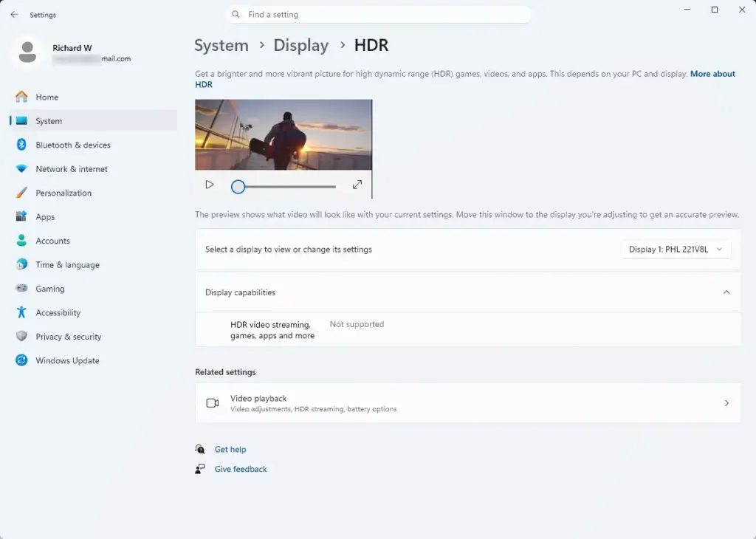Click the back arrow in Settings

point(14,15)
